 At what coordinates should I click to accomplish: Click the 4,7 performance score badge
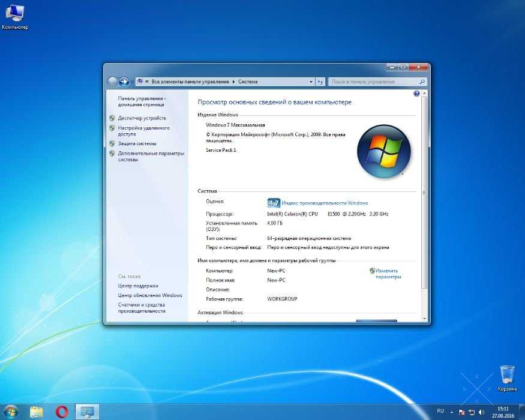tap(274, 203)
